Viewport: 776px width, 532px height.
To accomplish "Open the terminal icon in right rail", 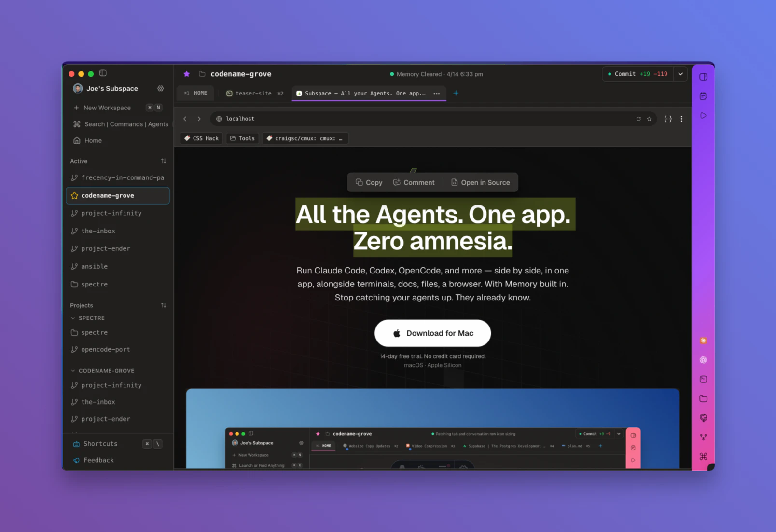I will click(x=703, y=379).
